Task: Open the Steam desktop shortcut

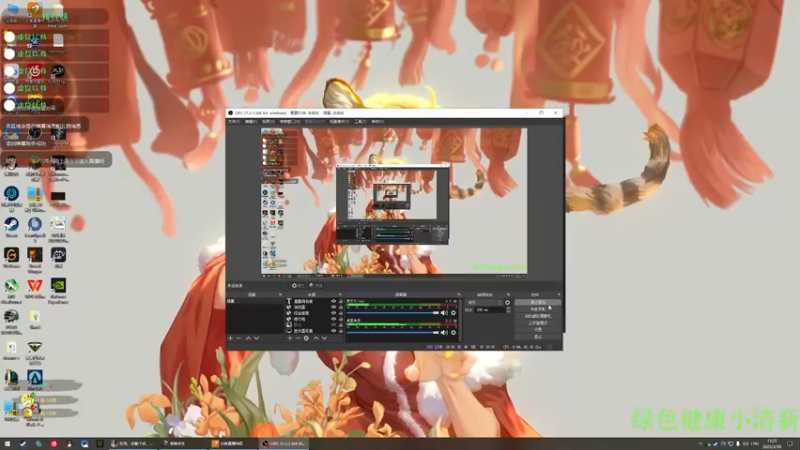Action: (x=11, y=227)
